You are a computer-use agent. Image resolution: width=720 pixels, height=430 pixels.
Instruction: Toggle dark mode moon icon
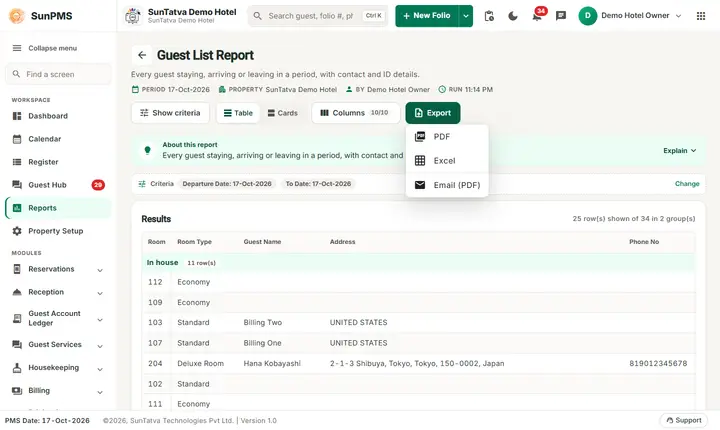513,16
